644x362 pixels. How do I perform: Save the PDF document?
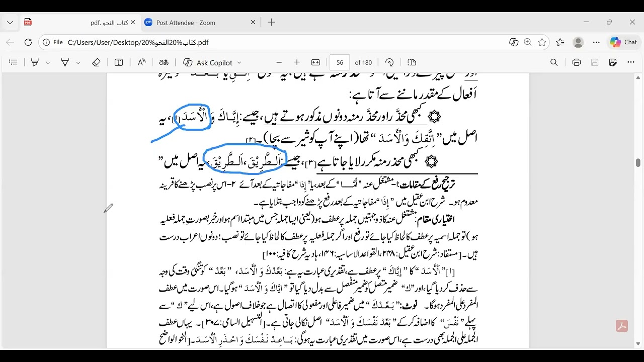(x=595, y=62)
